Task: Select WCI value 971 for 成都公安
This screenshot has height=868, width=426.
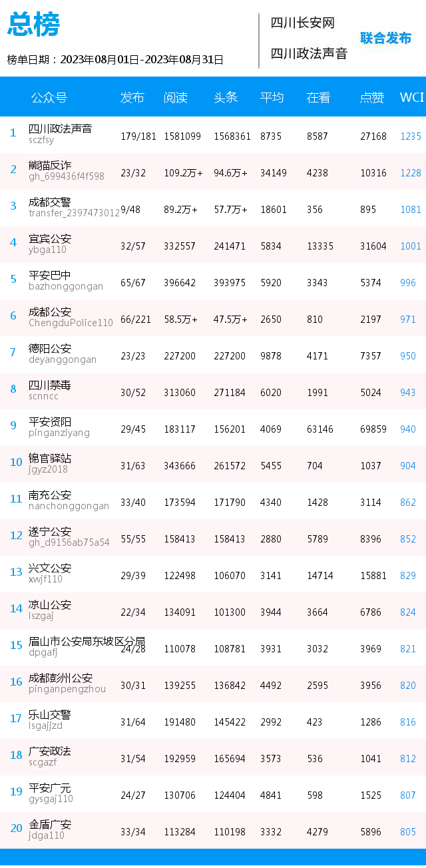Action: point(408,319)
